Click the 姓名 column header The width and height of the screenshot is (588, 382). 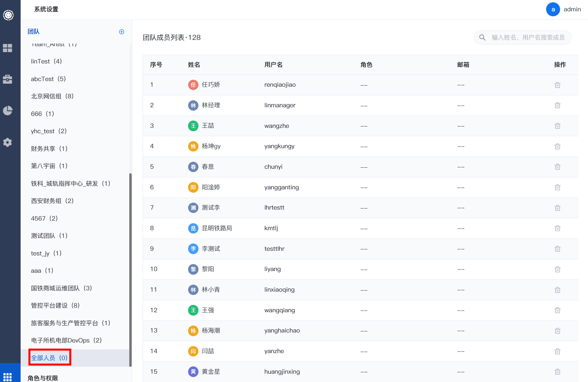click(x=194, y=65)
